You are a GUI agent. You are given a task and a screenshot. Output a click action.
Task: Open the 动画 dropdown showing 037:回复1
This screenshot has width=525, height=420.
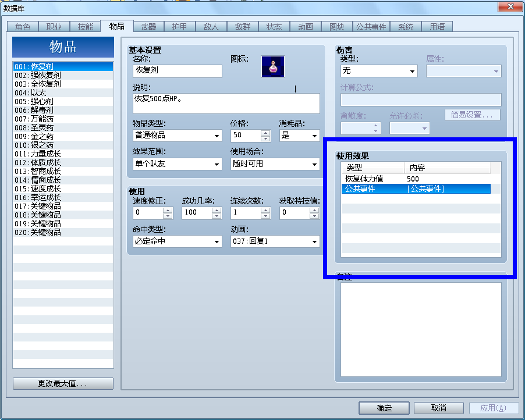275,241
